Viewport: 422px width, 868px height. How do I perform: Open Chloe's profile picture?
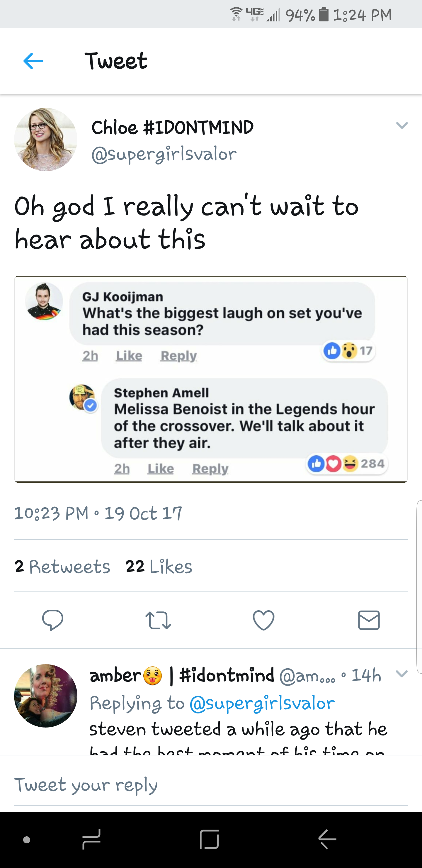pos(46,140)
